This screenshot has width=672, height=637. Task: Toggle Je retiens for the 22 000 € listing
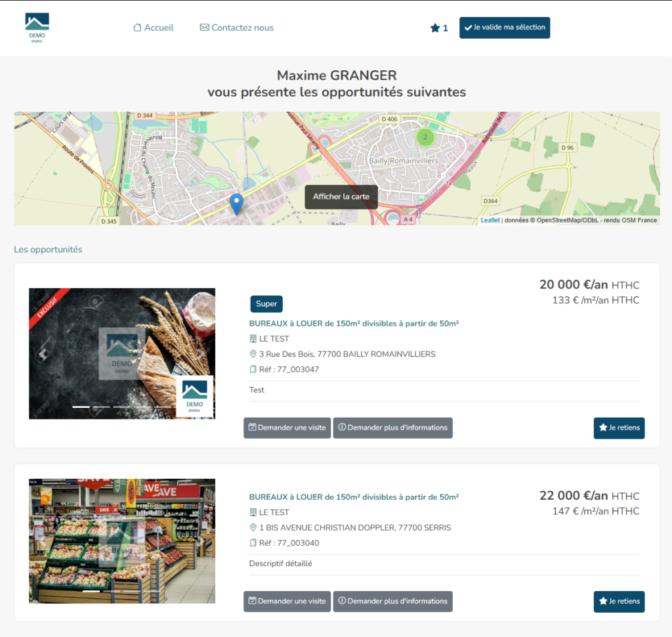[619, 601]
